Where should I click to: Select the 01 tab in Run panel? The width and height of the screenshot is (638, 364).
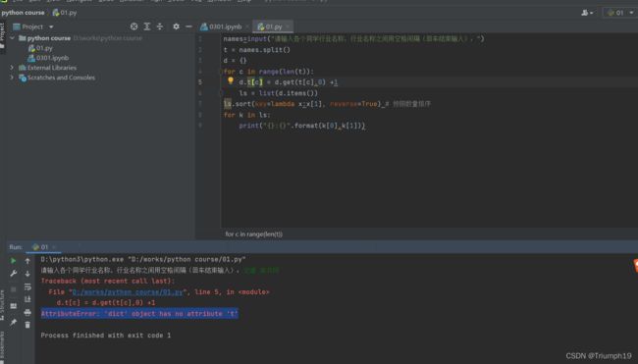(40, 247)
